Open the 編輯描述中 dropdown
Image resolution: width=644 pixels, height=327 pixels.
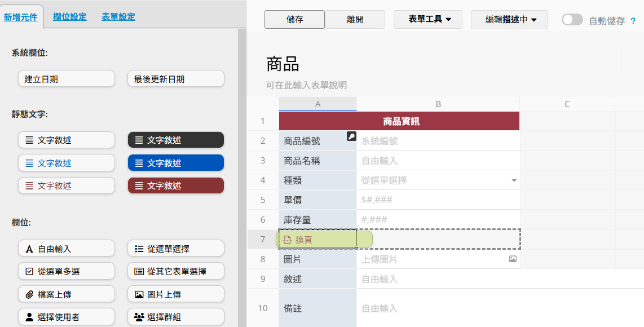pos(509,19)
